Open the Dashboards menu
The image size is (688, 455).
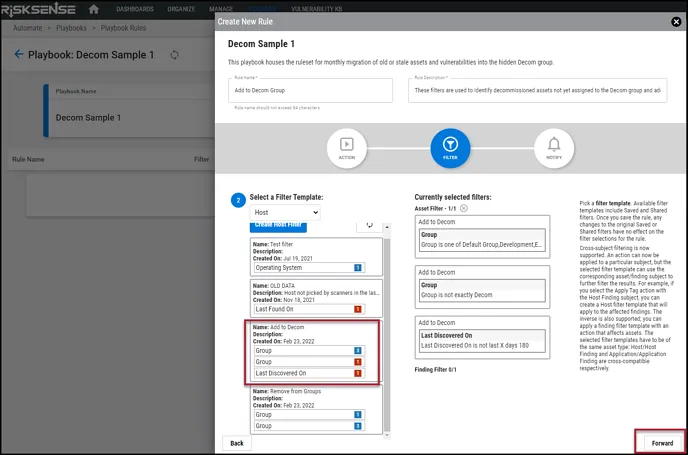tap(135, 9)
